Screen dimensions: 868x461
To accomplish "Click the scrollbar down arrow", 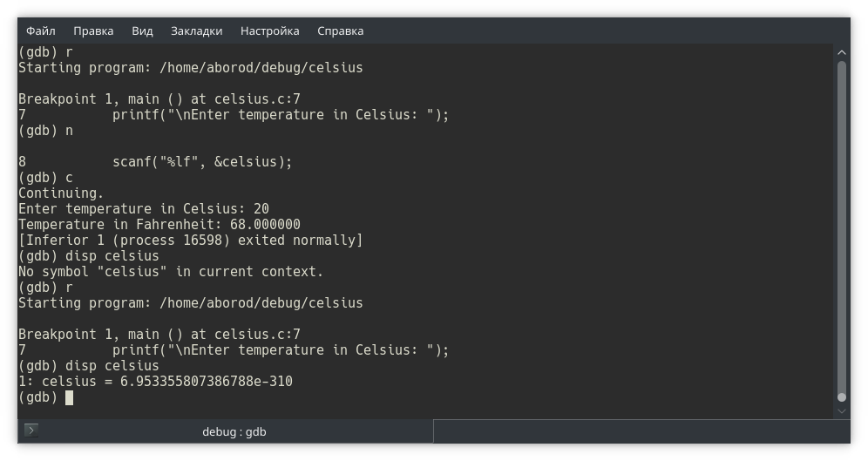I will tap(841, 410).
